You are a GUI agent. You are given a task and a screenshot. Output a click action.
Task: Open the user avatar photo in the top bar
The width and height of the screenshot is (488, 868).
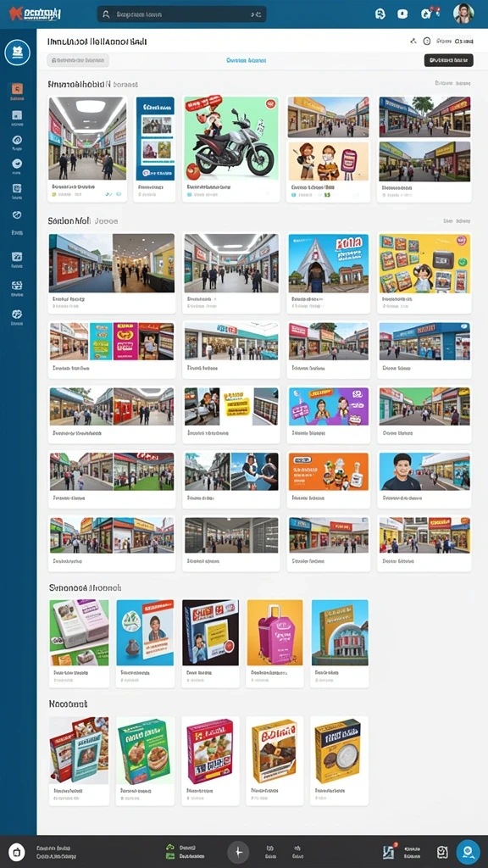[463, 14]
